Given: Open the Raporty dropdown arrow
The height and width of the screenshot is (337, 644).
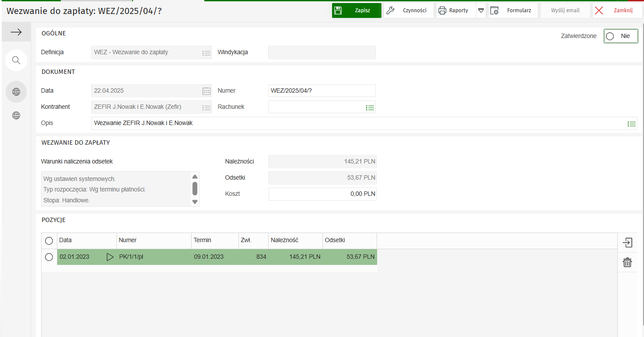Looking at the screenshot, I should [481, 10].
